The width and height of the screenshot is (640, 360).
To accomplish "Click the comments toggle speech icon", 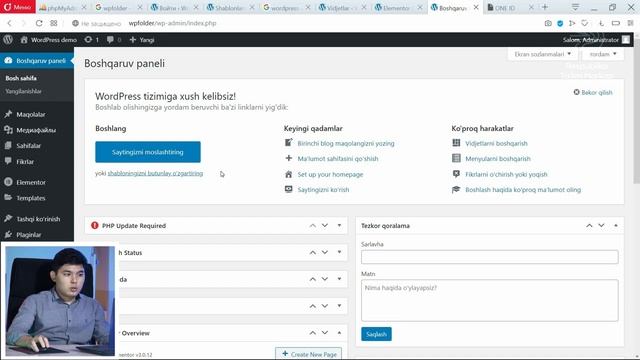I will (x=456, y=174).
